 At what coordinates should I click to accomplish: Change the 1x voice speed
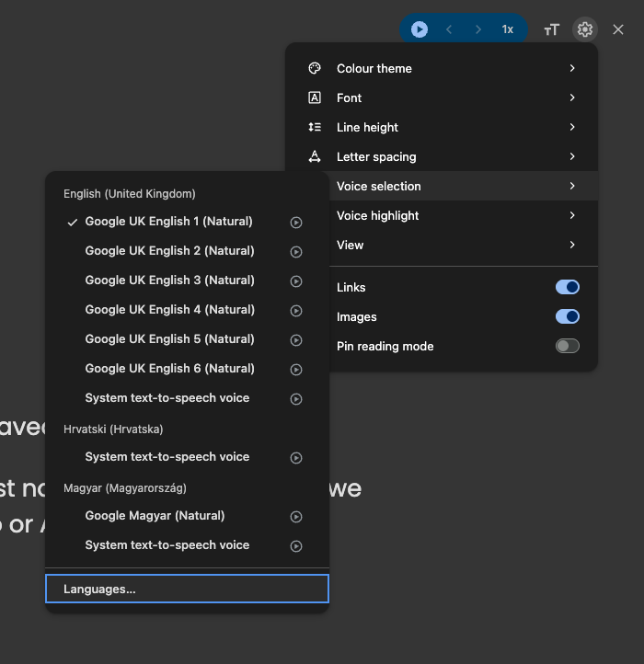coord(508,29)
